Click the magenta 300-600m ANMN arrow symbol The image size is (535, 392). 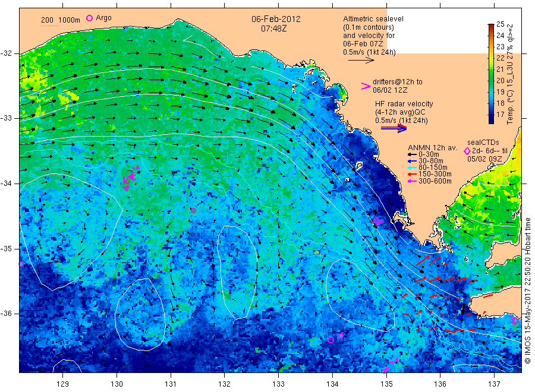click(x=413, y=181)
